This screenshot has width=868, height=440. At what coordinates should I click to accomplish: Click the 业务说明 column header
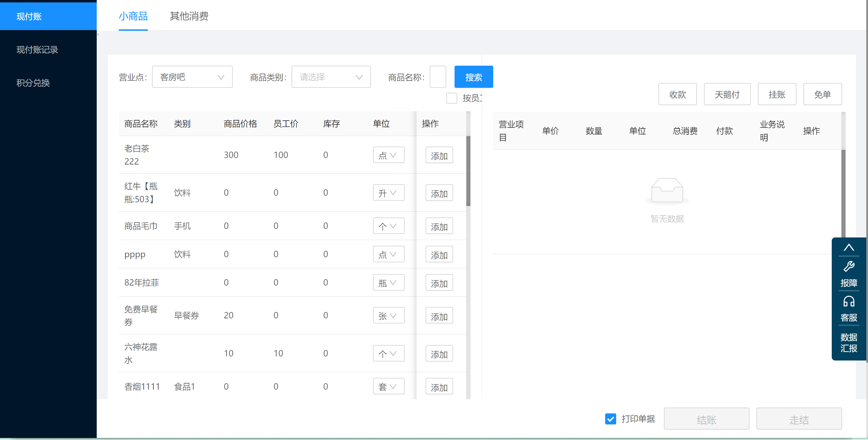(772, 131)
